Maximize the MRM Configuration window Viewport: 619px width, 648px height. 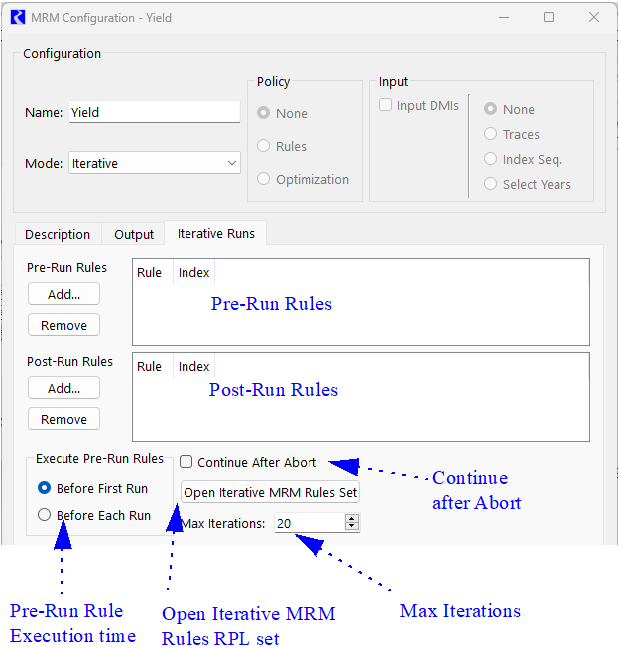coord(549,17)
